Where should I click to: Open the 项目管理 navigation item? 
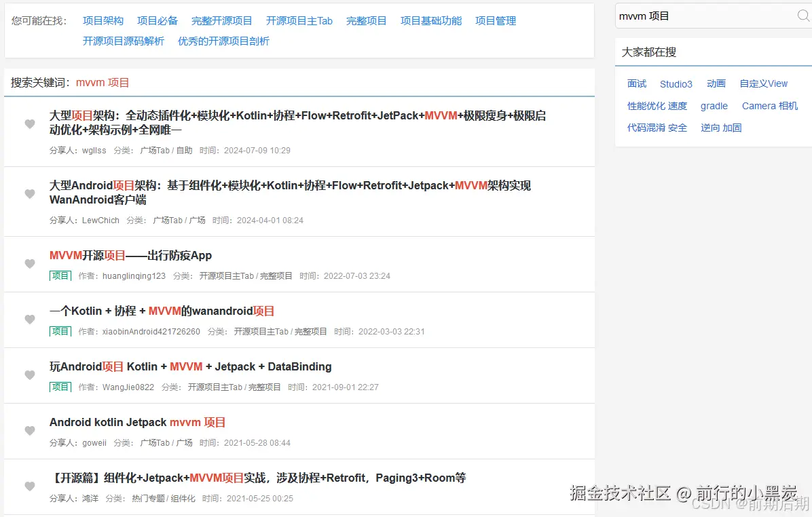coord(496,20)
